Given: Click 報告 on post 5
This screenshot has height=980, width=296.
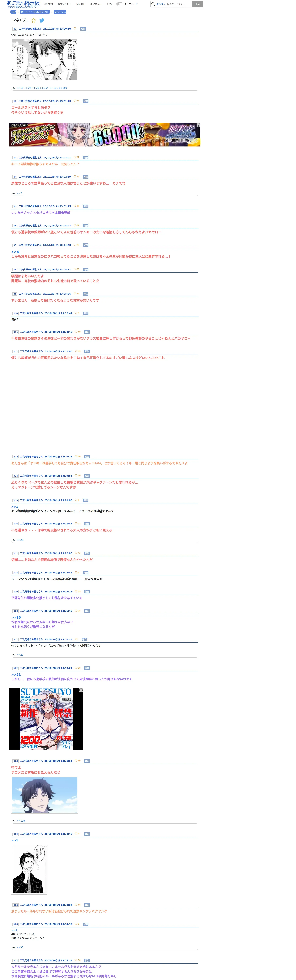Looking at the screenshot, I should click(86, 206).
